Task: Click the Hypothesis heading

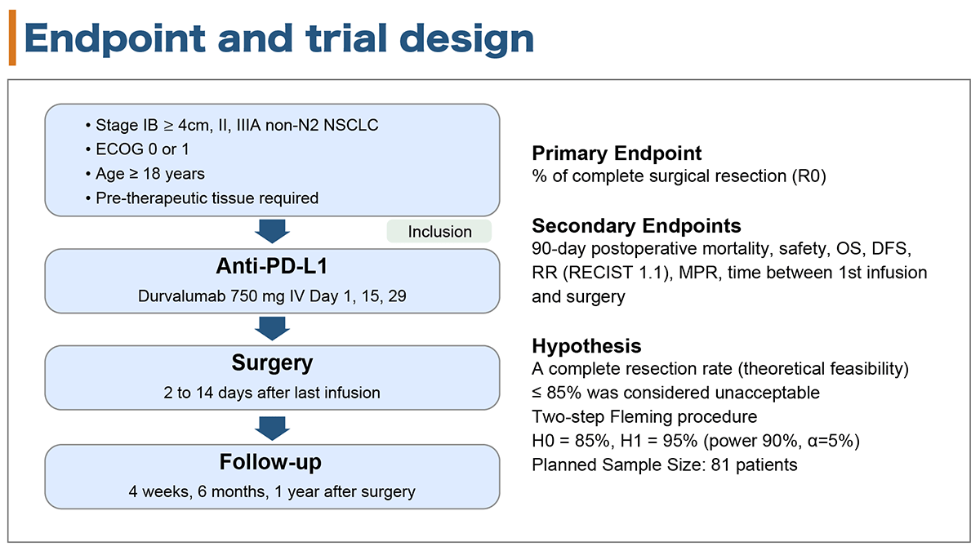Action: (586, 344)
